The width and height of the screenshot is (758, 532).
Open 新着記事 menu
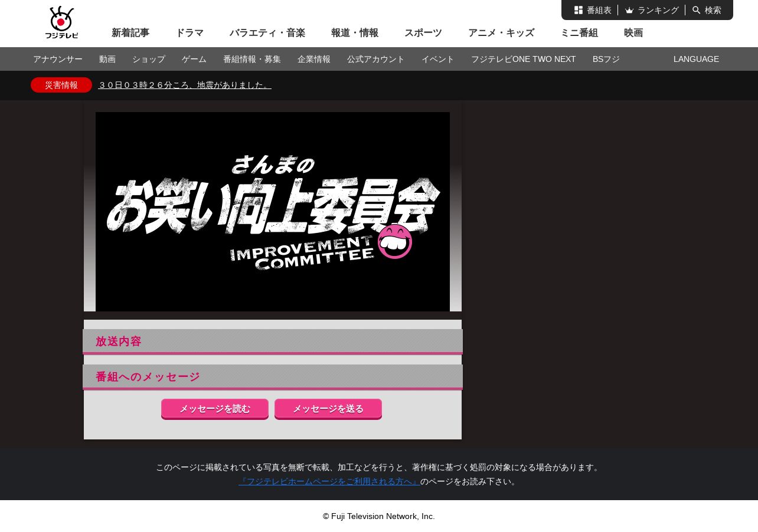pyautogui.click(x=130, y=33)
